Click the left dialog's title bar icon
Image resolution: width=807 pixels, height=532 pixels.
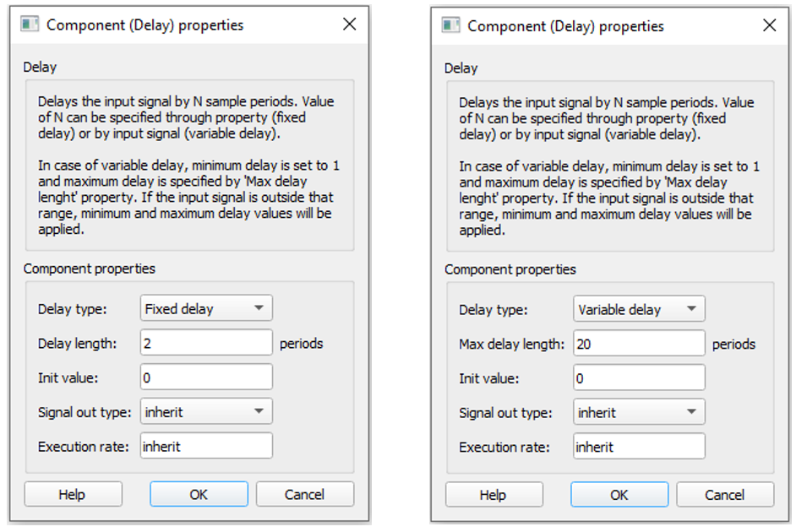(x=30, y=24)
